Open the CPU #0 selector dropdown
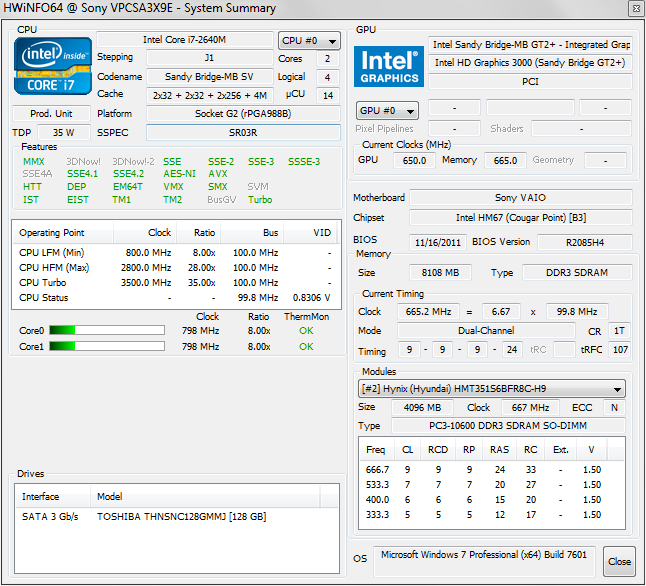Screen dimensions: 646x586 tap(309, 40)
